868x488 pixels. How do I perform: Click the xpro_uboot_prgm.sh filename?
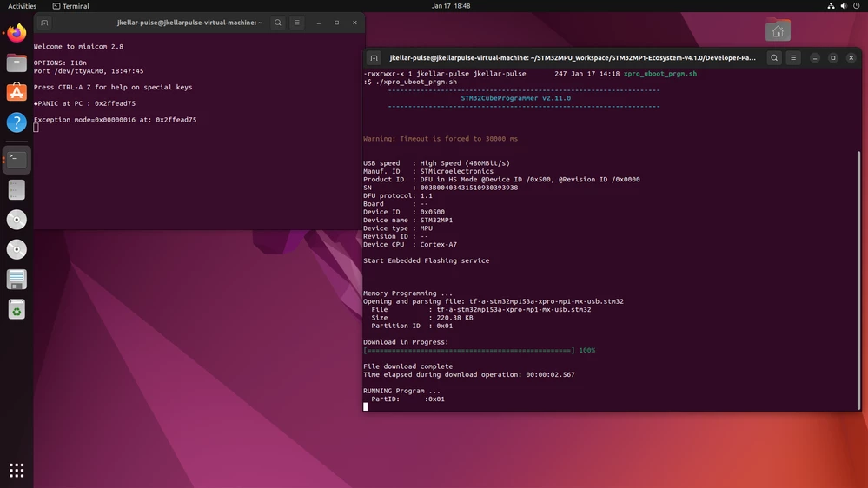[x=659, y=74]
